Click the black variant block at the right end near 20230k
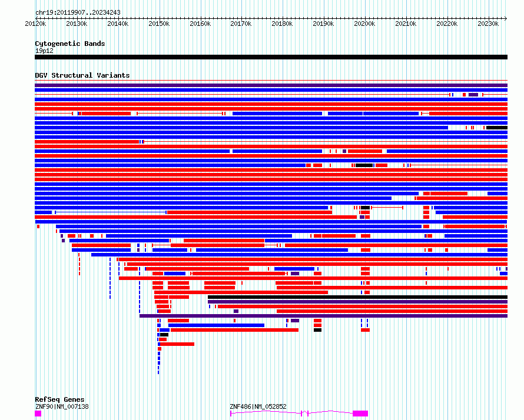Image resolution: width=524 pixels, height=420 pixels. [497, 128]
